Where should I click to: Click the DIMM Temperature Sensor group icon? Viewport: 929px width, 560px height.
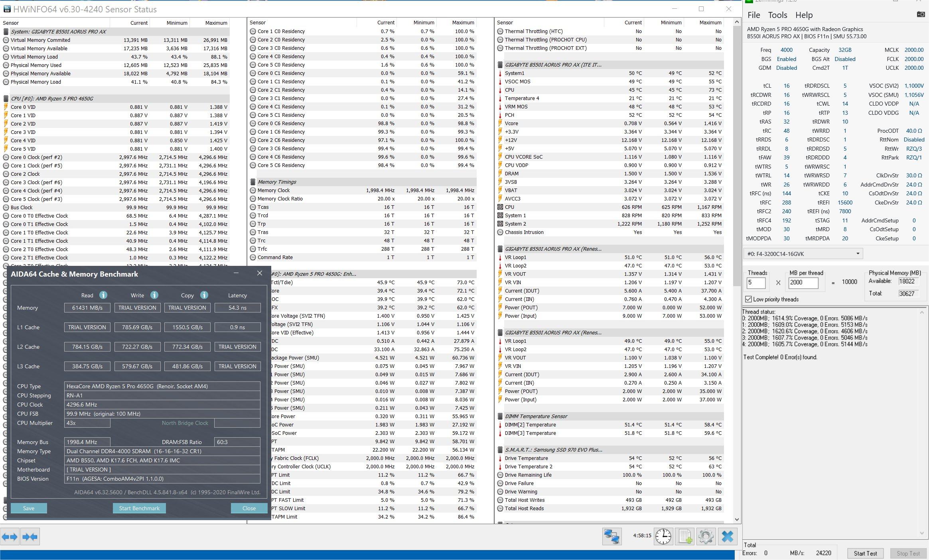[500, 416]
